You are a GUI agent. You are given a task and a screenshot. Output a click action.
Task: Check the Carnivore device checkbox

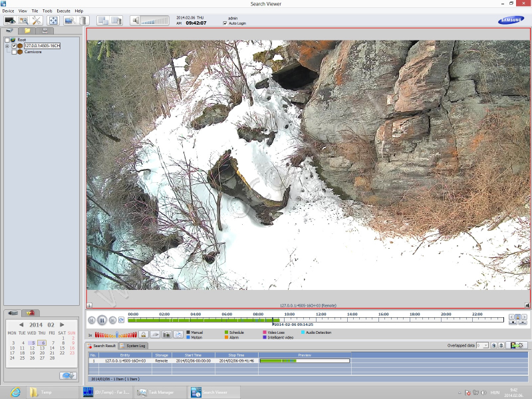tap(14, 52)
